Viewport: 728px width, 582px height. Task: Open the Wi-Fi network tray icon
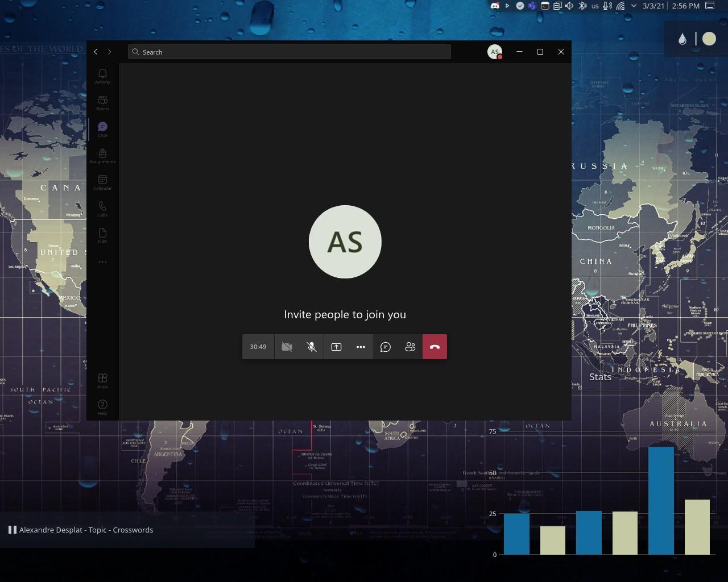[x=621, y=6]
